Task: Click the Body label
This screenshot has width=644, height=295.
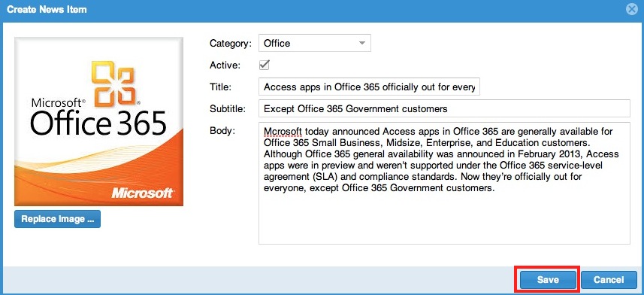Action: pyautogui.click(x=222, y=131)
